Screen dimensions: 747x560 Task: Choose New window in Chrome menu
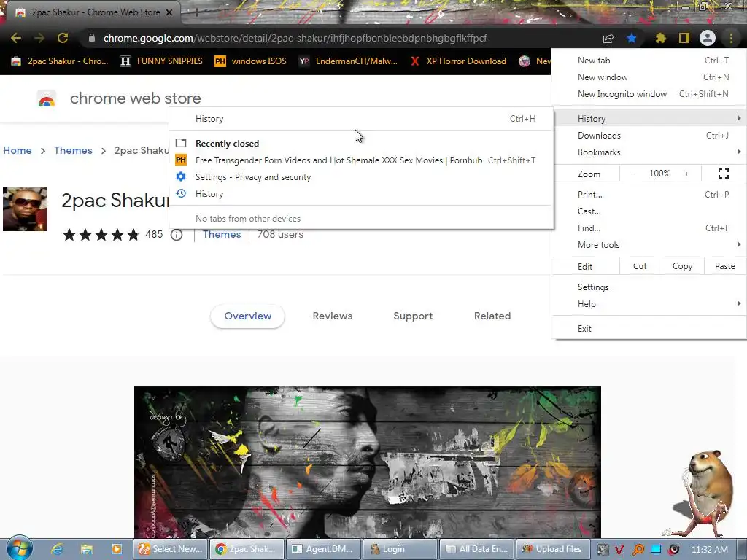click(649, 77)
